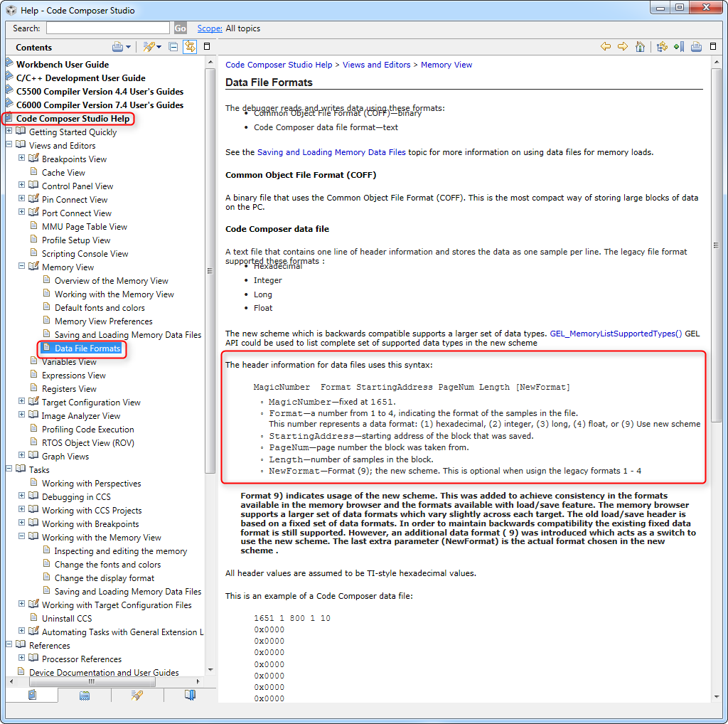Maximize the topic content pane
The width and height of the screenshot is (728, 724).
coord(713,46)
